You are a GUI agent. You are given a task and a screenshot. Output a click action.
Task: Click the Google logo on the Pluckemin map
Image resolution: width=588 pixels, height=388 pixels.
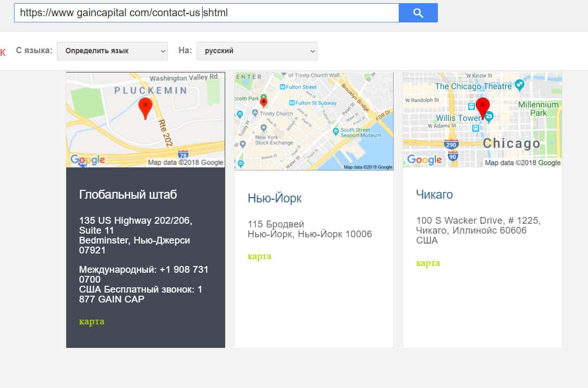pyautogui.click(x=88, y=160)
